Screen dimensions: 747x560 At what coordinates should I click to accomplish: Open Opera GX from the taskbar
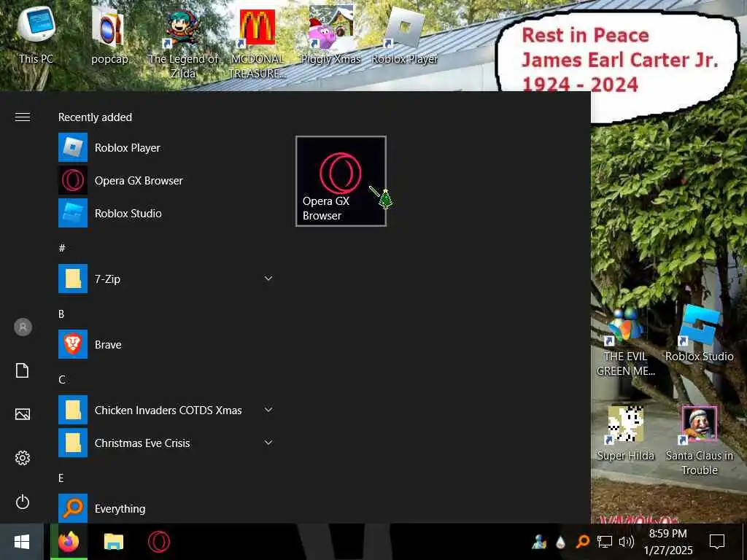click(158, 542)
